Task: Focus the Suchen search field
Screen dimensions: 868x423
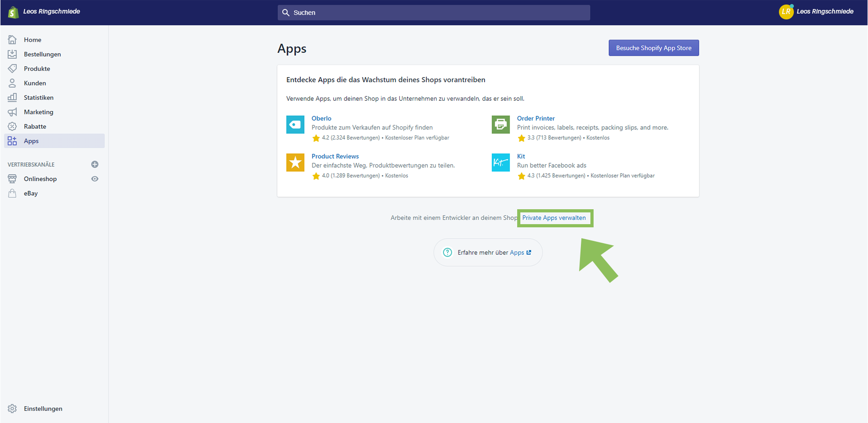Action: tap(434, 13)
